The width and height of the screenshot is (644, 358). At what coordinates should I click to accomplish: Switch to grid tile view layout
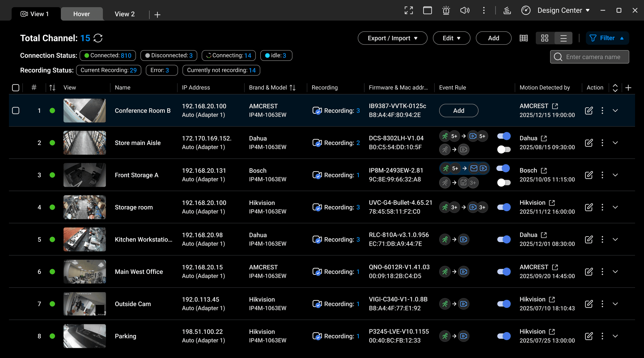click(545, 38)
